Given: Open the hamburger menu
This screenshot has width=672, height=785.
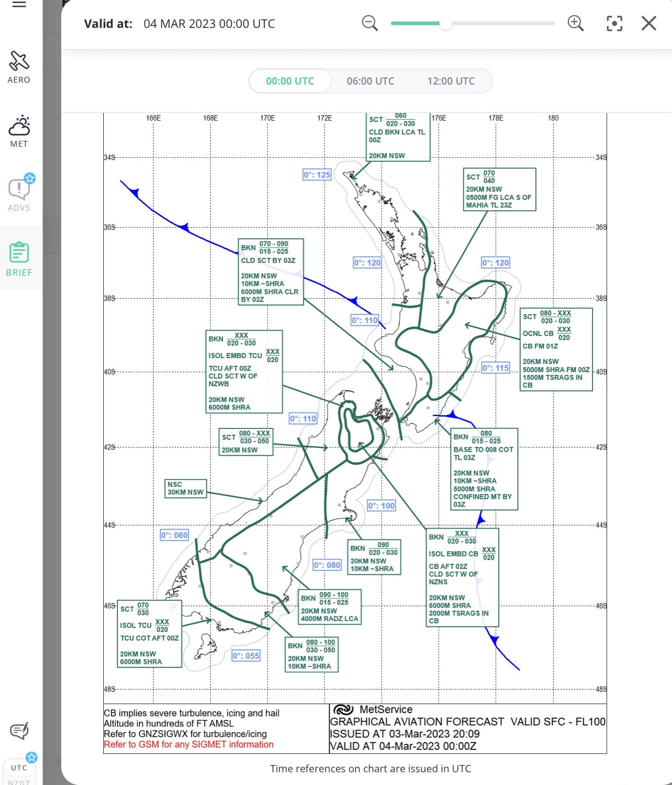Looking at the screenshot, I should [19, 5].
